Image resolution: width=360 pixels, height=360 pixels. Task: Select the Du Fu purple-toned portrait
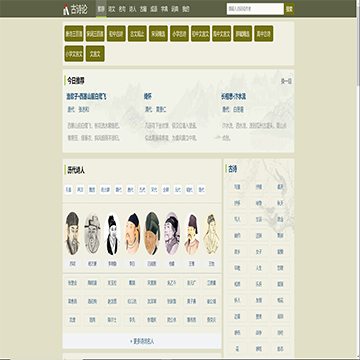[x=172, y=233]
